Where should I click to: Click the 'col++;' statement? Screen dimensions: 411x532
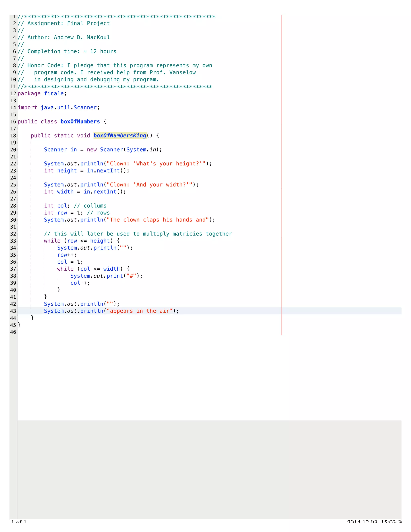pyautogui.click(x=80, y=283)
